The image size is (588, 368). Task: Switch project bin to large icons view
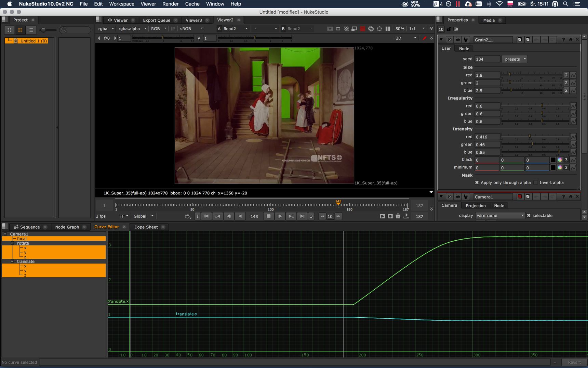(x=10, y=30)
